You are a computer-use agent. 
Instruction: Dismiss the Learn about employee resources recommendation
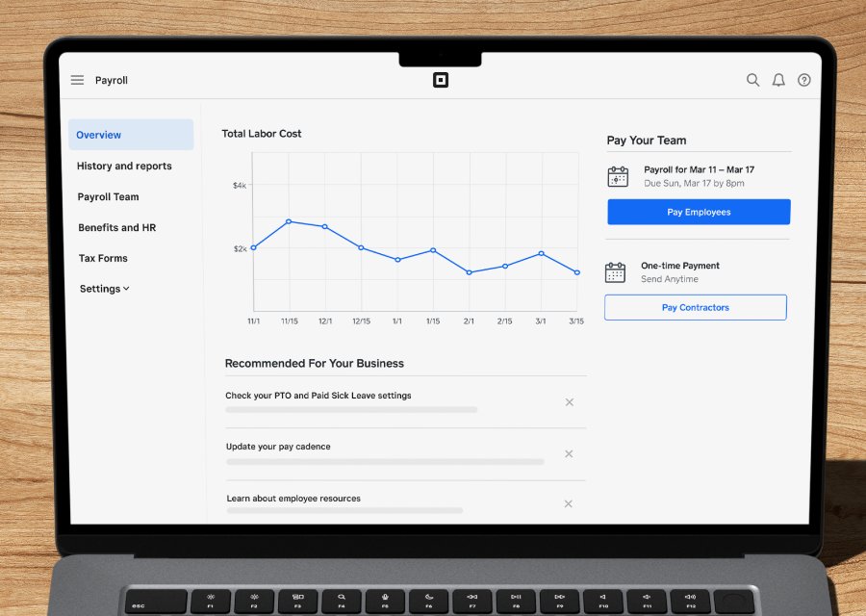coord(569,503)
